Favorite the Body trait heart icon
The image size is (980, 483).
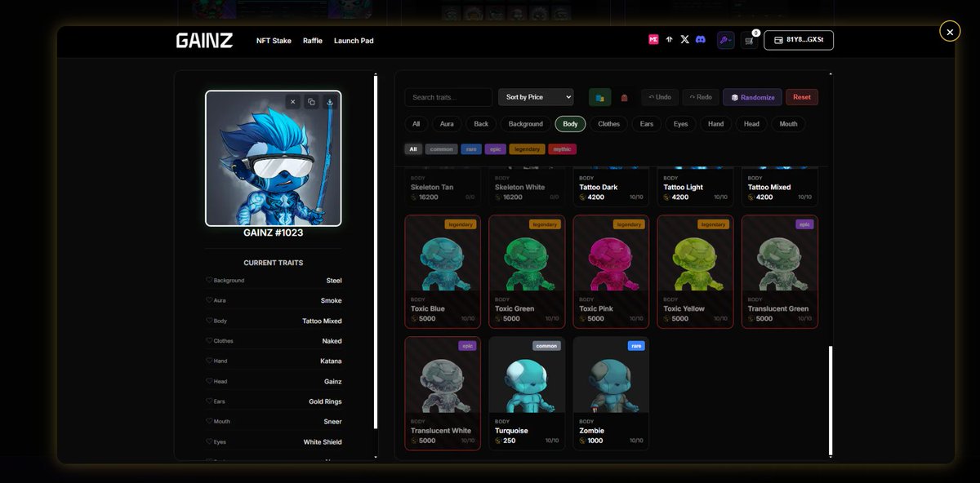click(209, 321)
